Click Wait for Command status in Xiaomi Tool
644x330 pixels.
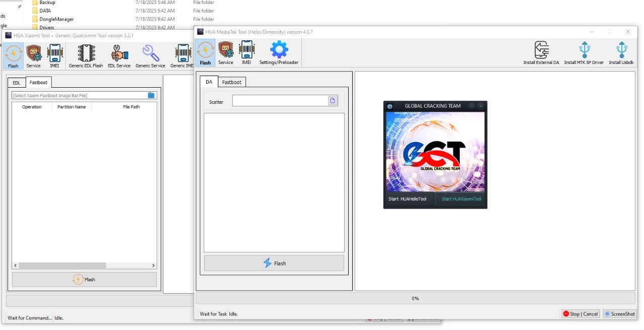pos(30,318)
